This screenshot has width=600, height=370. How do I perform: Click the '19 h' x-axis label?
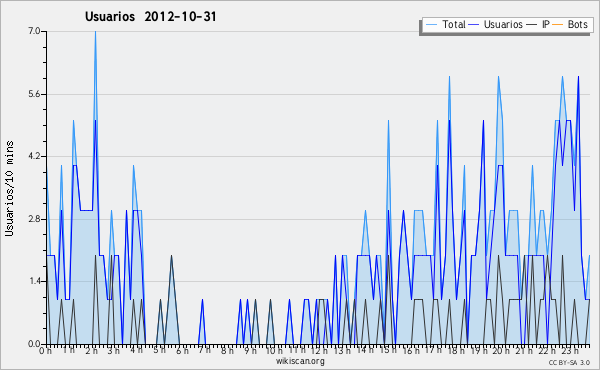click(479, 351)
